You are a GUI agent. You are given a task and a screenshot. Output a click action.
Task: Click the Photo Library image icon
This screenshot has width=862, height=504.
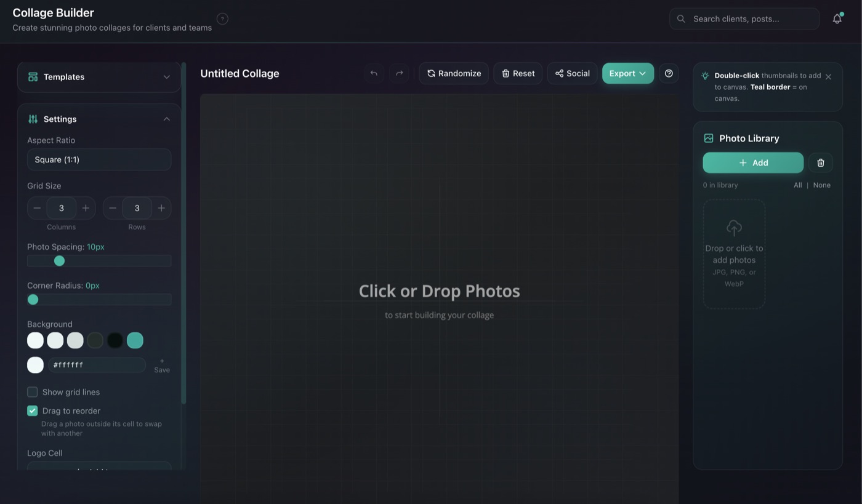709,138
